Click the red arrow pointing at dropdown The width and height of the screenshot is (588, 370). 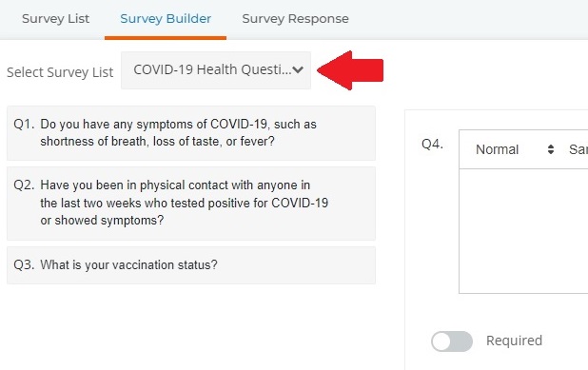350,70
